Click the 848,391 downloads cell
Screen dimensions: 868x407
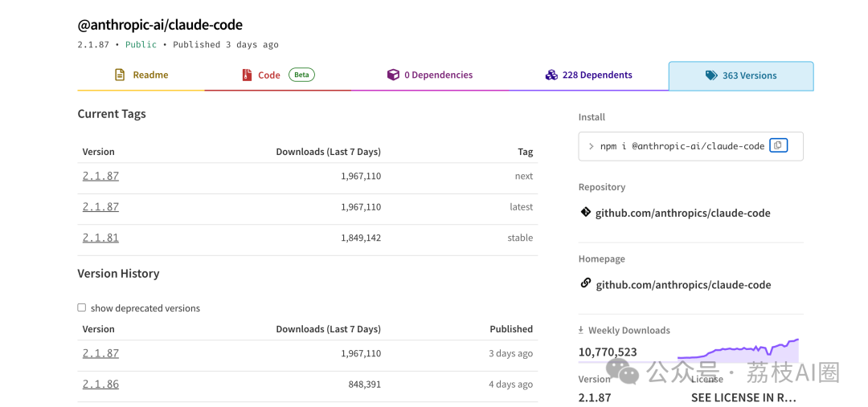[365, 385]
